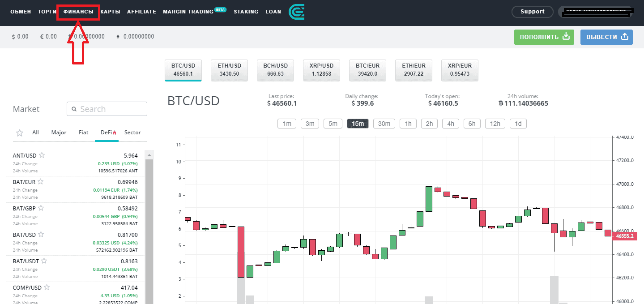Screen dimensions: 644x304
Task: Toggle favorite star for BAT/USD
Action: (x=41, y=235)
